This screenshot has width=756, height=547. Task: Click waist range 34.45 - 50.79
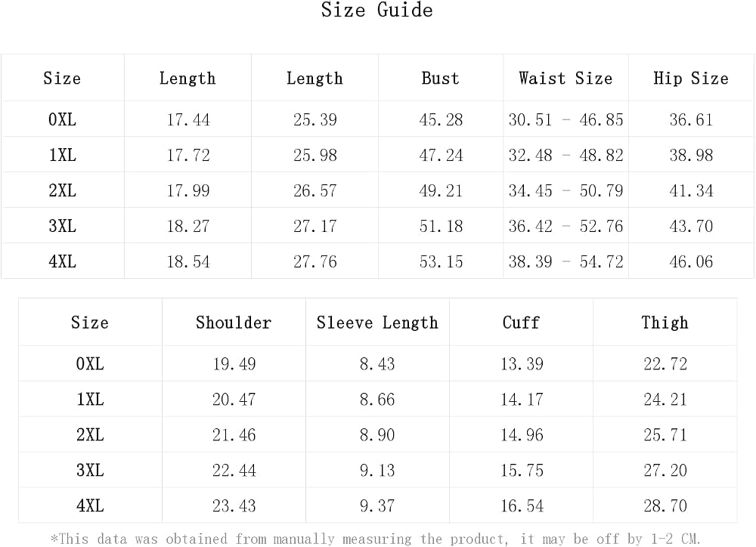(x=565, y=191)
